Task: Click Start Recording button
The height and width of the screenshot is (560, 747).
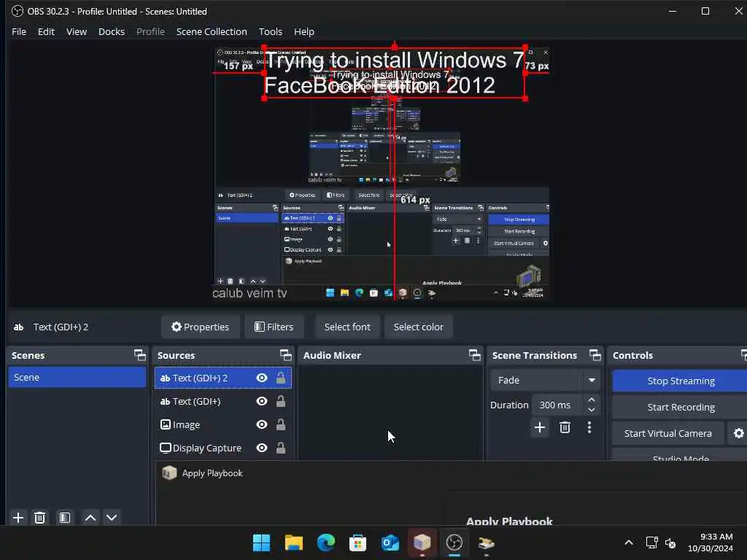Action: [x=681, y=407]
